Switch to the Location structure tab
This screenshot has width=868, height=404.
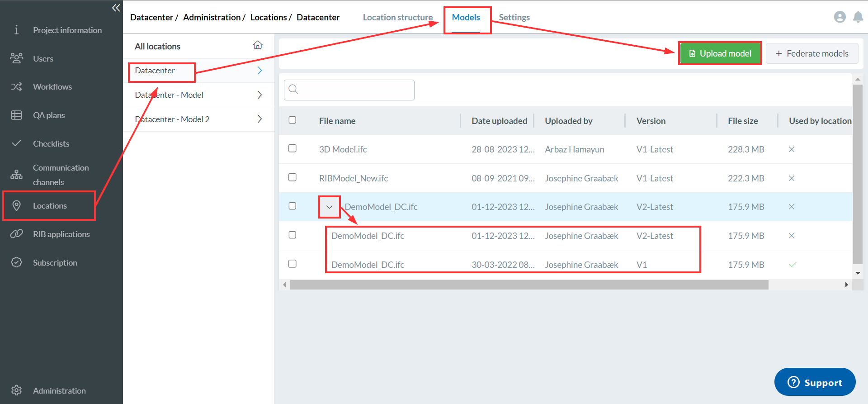coord(397,17)
